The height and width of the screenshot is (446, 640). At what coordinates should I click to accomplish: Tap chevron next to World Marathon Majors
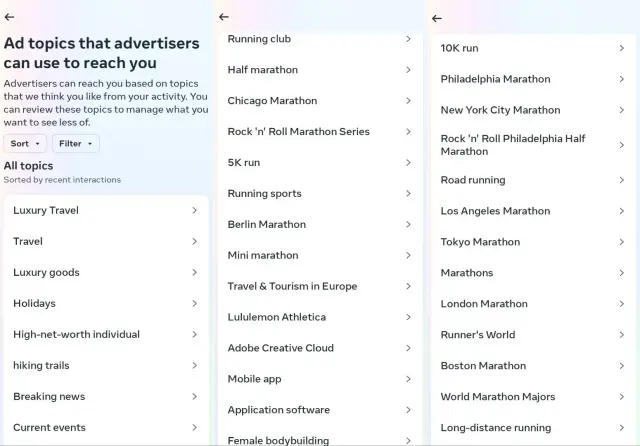click(x=622, y=397)
